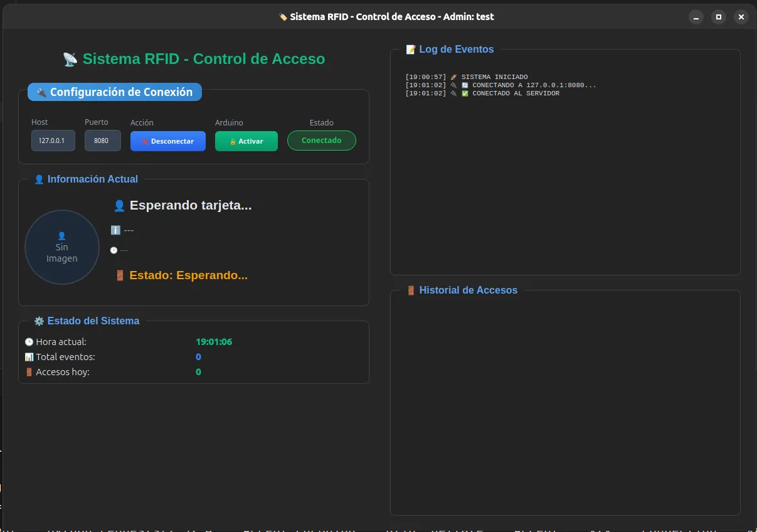Click the 'CONECTADO AL SERVIDOR' log line

pos(482,93)
